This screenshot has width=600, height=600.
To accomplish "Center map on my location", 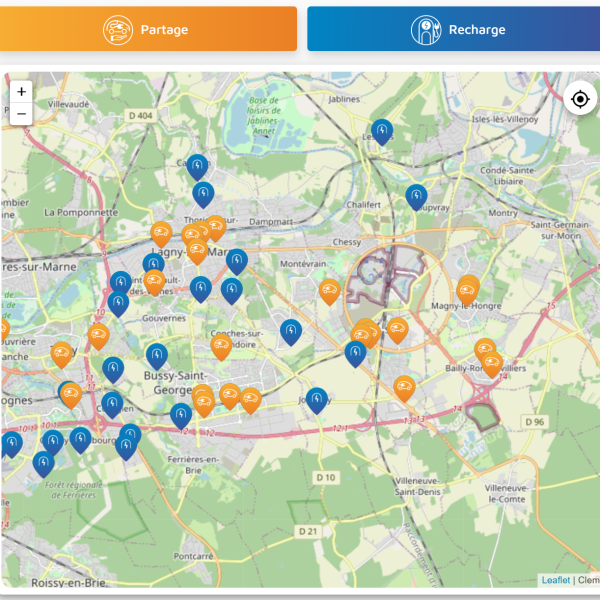I will [x=580, y=99].
